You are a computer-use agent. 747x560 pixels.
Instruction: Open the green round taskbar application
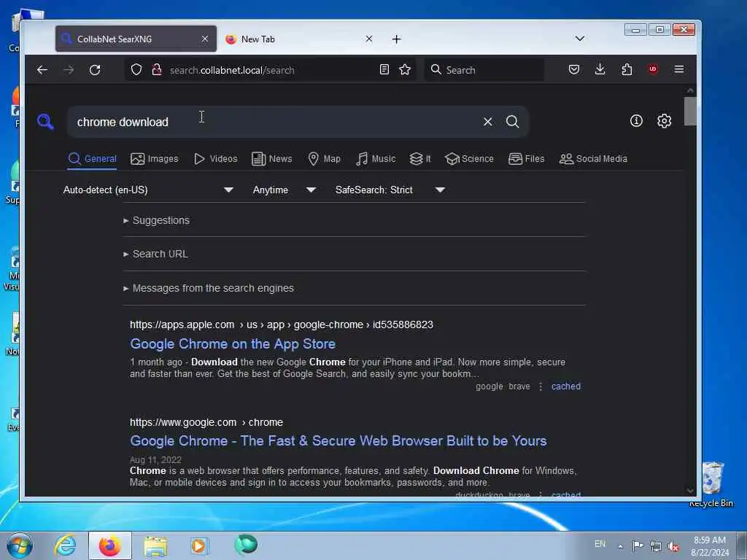(246, 545)
